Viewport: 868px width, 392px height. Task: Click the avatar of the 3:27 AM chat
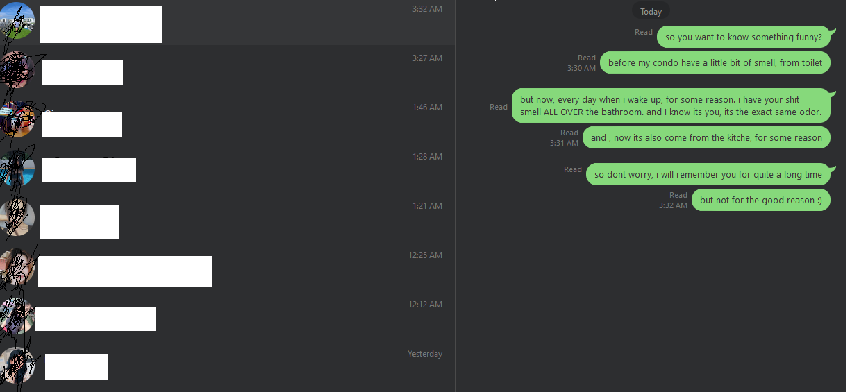(x=17, y=71)
